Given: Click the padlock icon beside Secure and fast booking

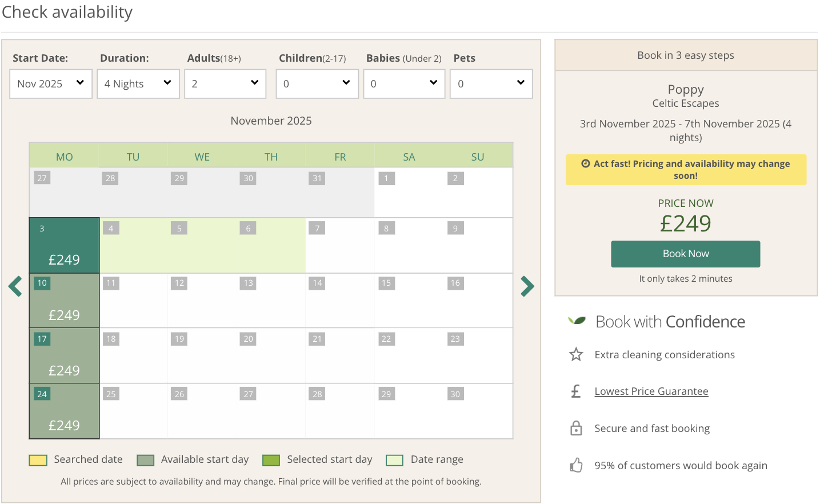Looking at the screenshot, I should (576, 428).
